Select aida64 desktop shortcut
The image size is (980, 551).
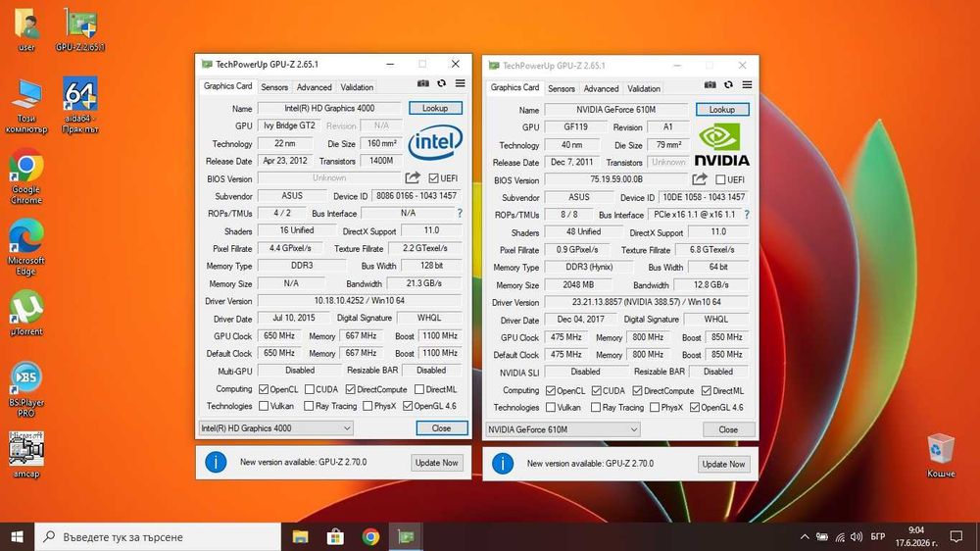(x=80, y=105)
